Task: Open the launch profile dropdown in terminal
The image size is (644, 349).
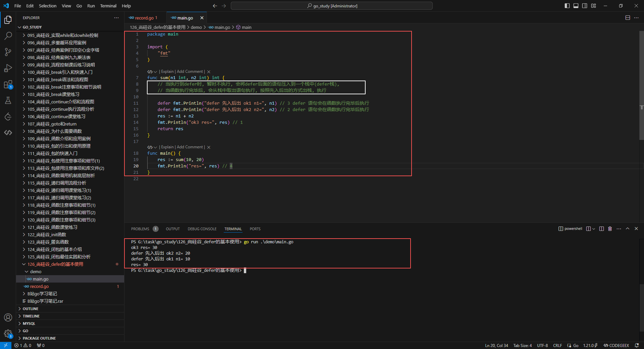Action: pos(594,229)
